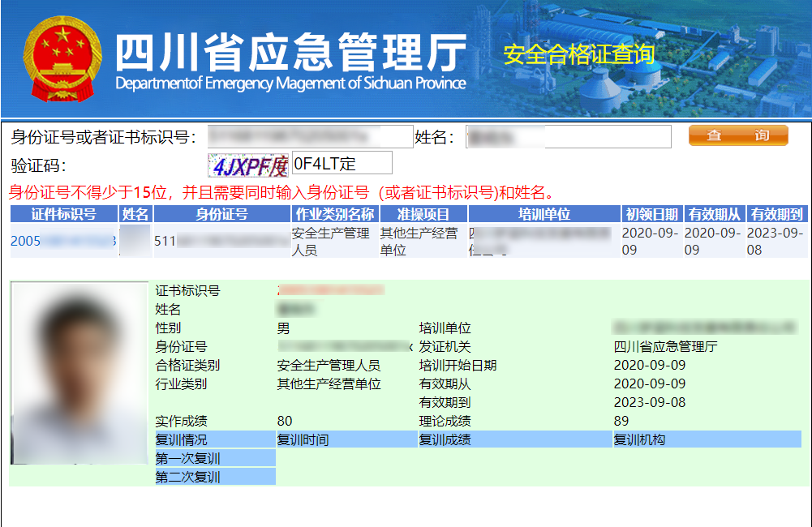This screenshot has width=812, height=527.
Task: Click the 有效期到 value in details panel
Action: 650,402
